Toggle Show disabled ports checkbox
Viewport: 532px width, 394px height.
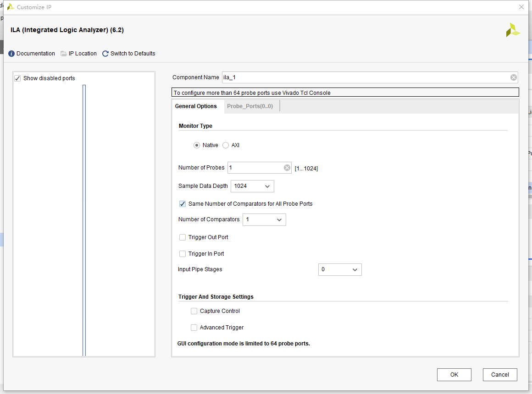(x=17, y=78)
